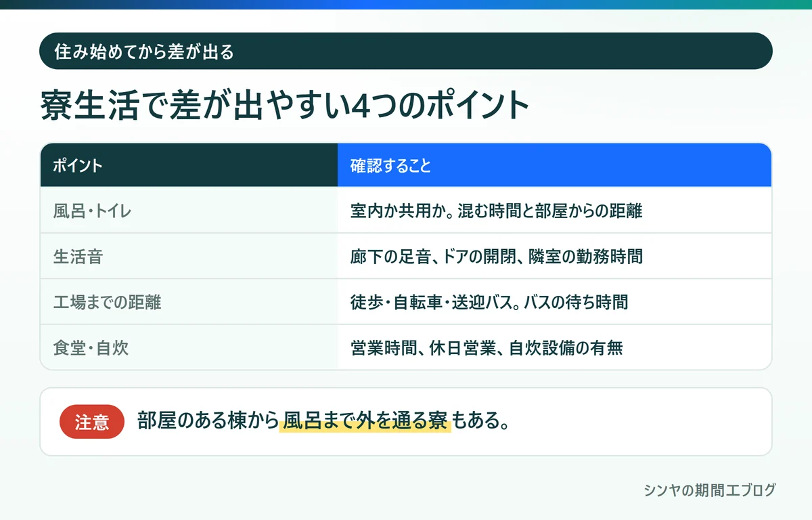Click the red 注意 badge
This screenshot has width=812, height=520.
click(92, 422)
